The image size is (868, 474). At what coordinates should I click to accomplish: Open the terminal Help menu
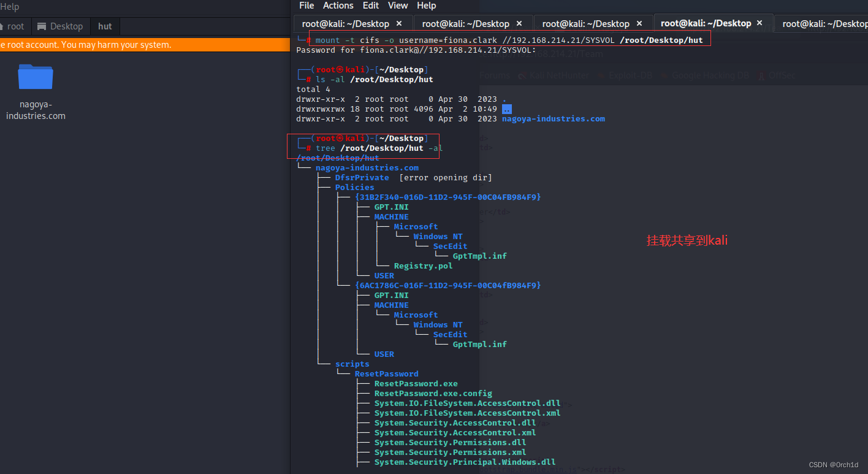coord(427,6)
